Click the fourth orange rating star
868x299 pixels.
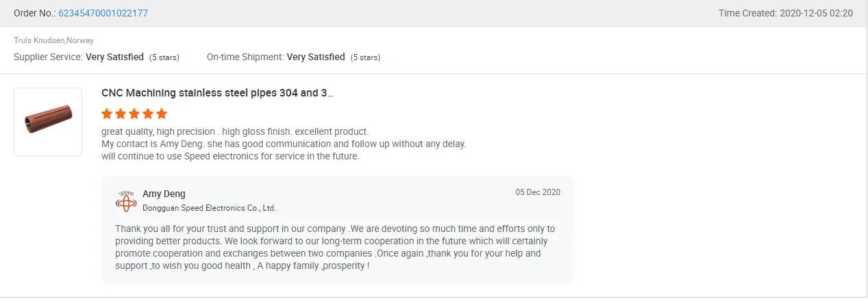tap(148, 114)
